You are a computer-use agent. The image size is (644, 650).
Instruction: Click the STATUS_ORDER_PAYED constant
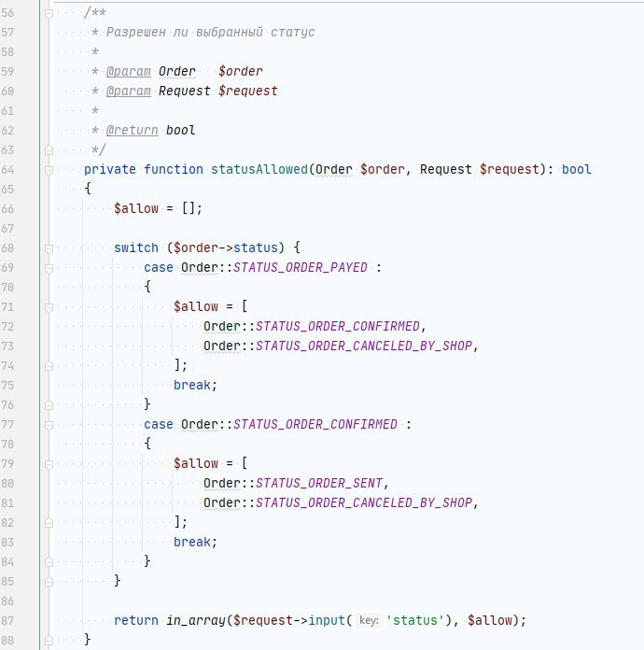click(x=300, y=267)
